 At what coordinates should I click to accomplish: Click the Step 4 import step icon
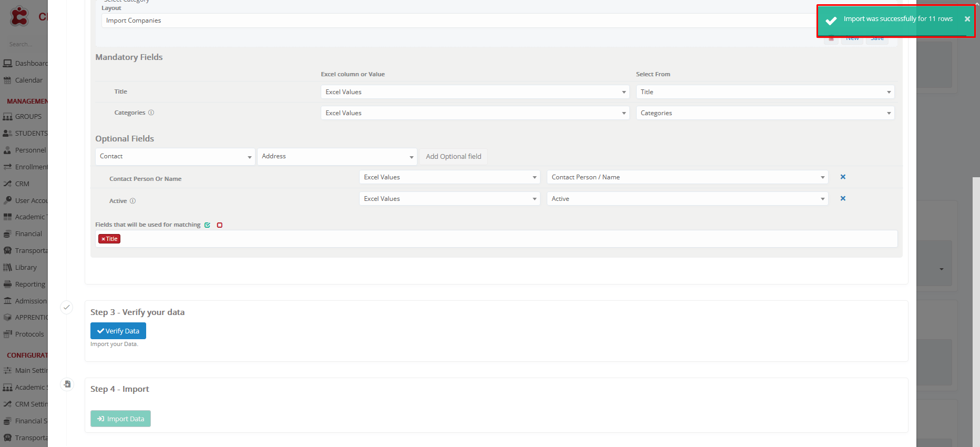point(67,384)
